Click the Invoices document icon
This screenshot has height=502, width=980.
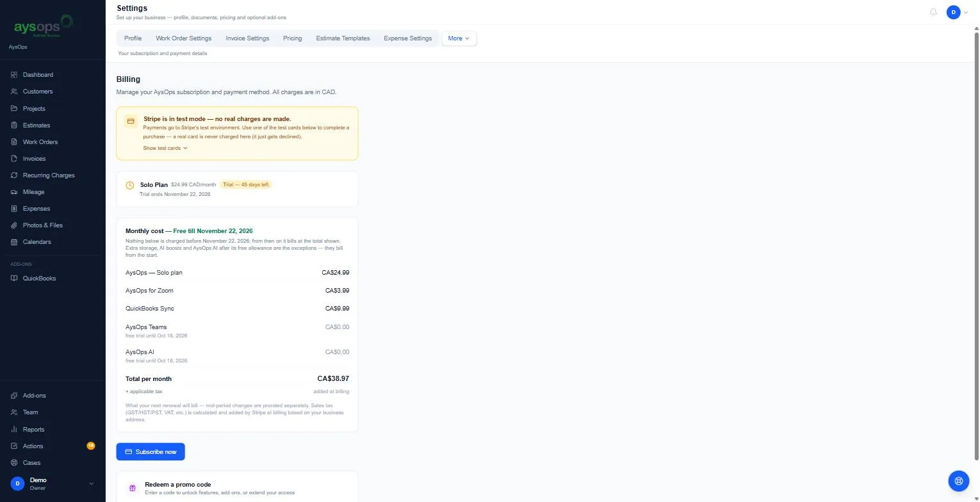(x=14, y=159)
